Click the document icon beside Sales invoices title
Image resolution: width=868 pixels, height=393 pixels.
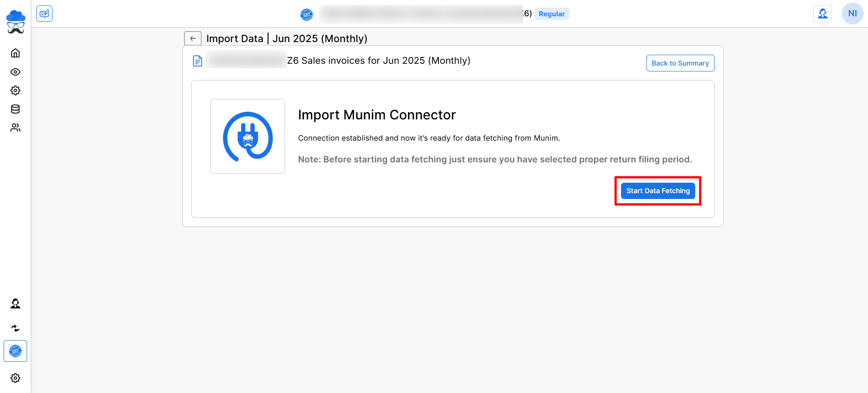(198, 61)
